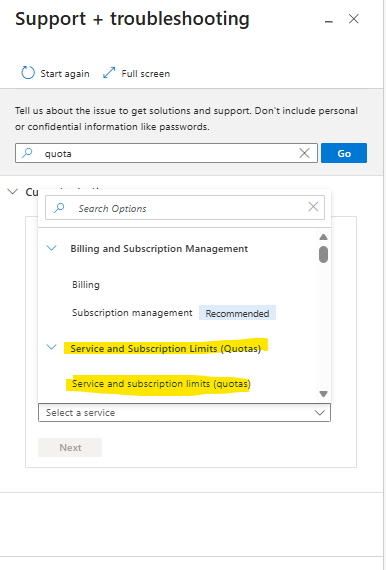Click the dropdown list scroll down arrow

coord(323,394)
